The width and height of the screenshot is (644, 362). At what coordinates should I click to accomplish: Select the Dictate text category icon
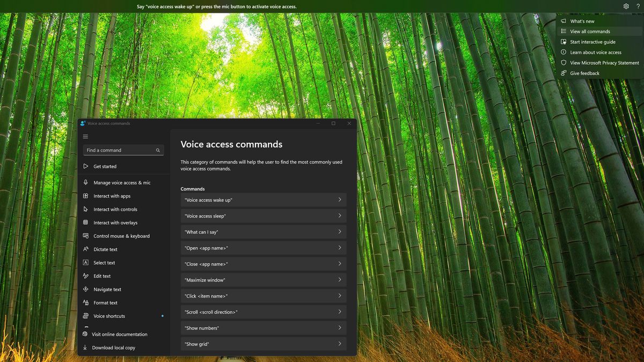(x=86, y=249)
